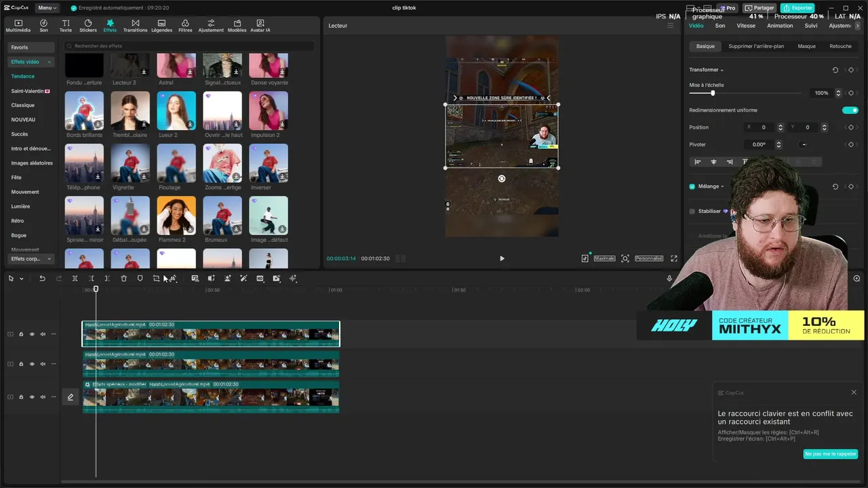Click the Exporter button
The height and width of the screenshot is (488, 868).
point(797,8)
